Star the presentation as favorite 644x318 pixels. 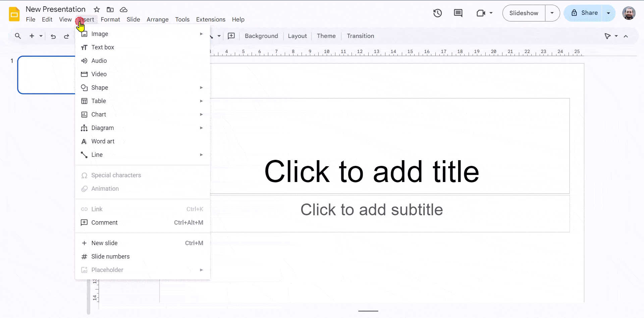96,9
